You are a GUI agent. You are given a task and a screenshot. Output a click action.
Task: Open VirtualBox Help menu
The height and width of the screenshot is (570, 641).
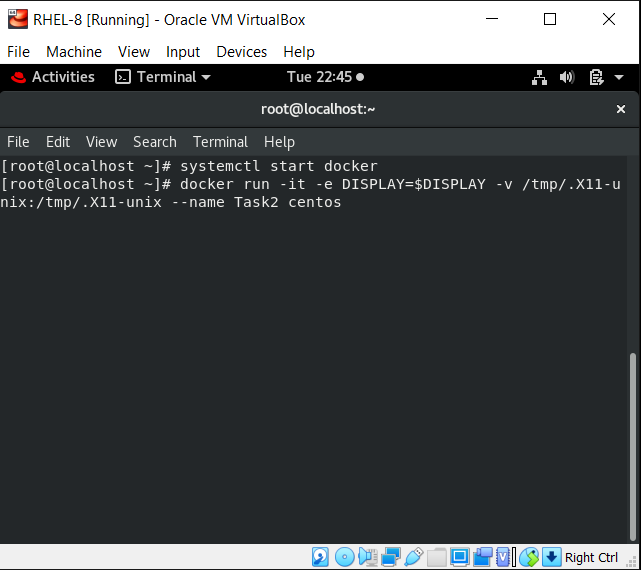(299, 52)
